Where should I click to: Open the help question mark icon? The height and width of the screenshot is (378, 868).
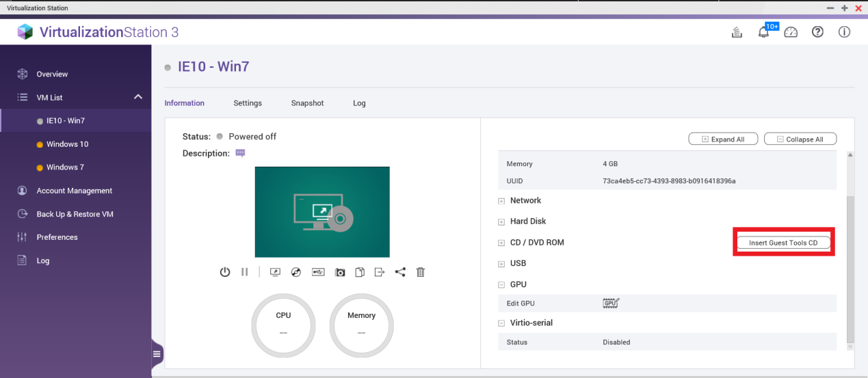(817, 32)
